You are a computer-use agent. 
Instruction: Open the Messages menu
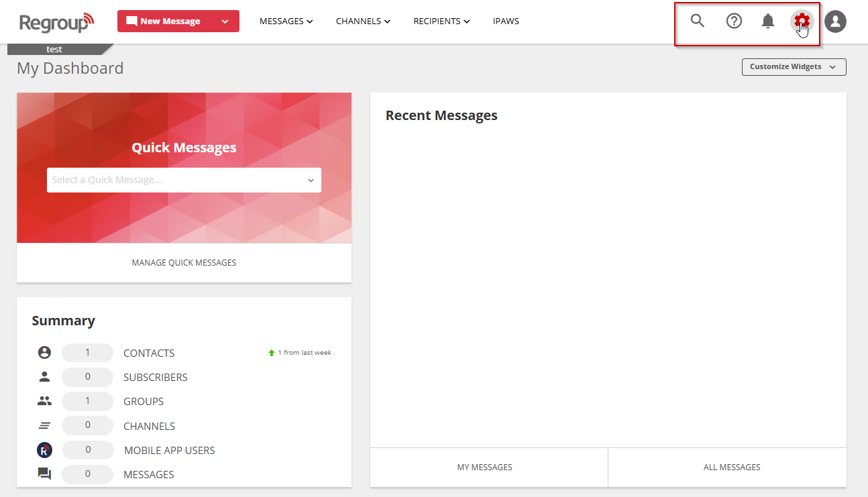[x=286, y=21]
